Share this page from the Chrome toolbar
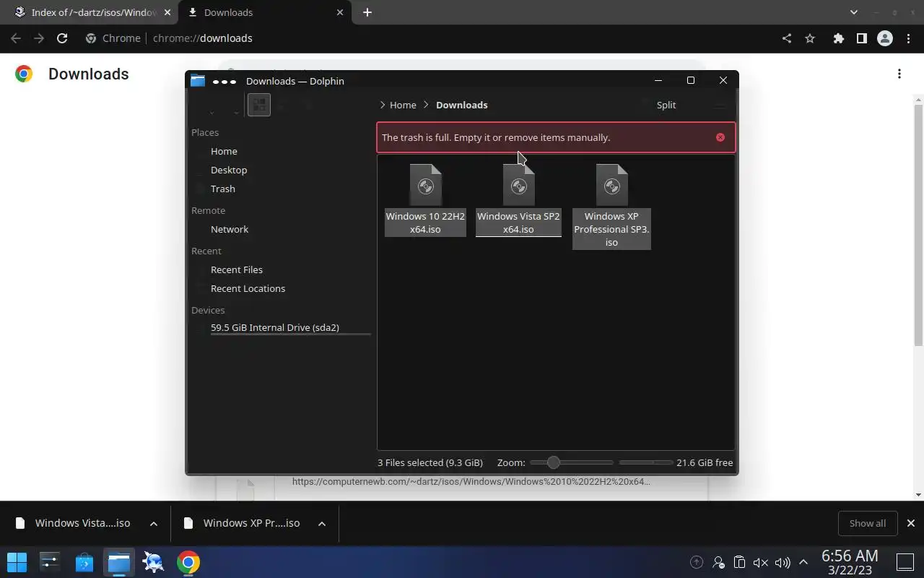Screen dimensions: 924x578 click(787, 38)
